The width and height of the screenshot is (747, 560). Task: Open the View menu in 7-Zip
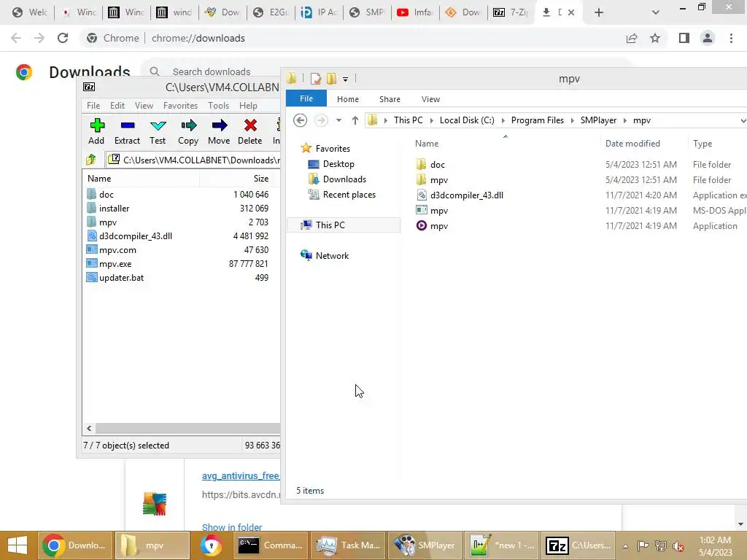pos(144,105)
